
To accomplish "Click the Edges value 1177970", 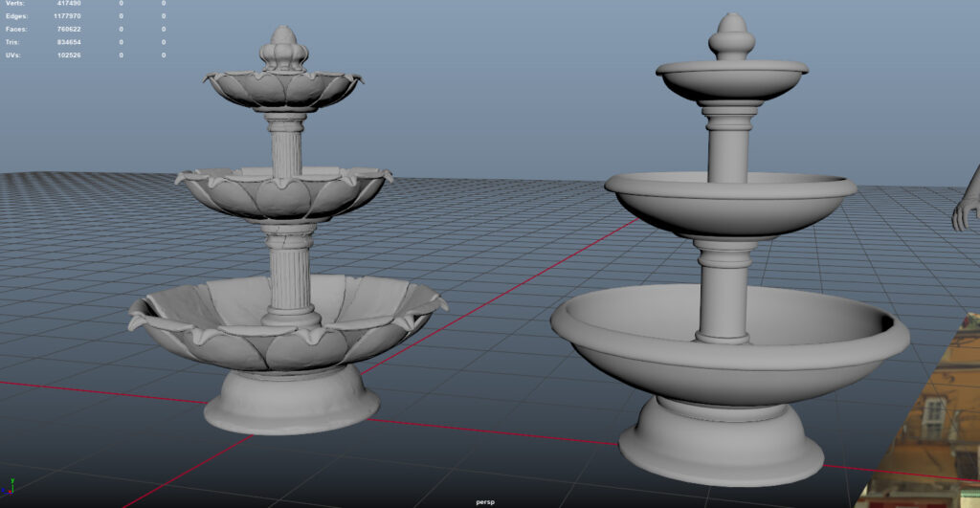I will click(x=67, y=16).
